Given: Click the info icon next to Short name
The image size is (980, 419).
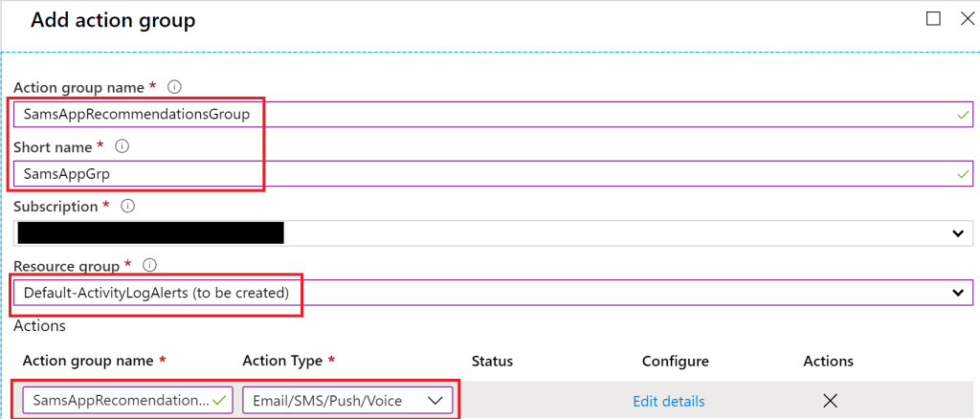Looking at the screenshot, I should 122,147.
